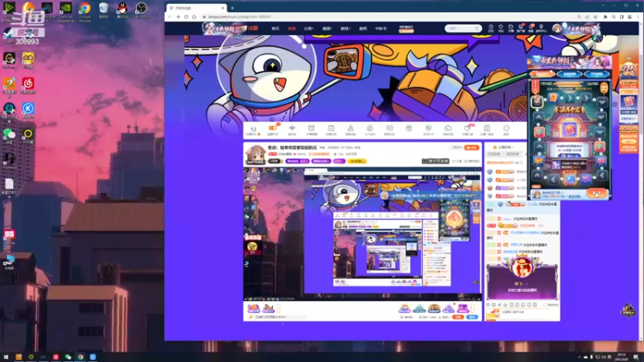Toggle the orange switch in streamer toolbar
The height and width of the screenshot is (362, 644).
272,128
